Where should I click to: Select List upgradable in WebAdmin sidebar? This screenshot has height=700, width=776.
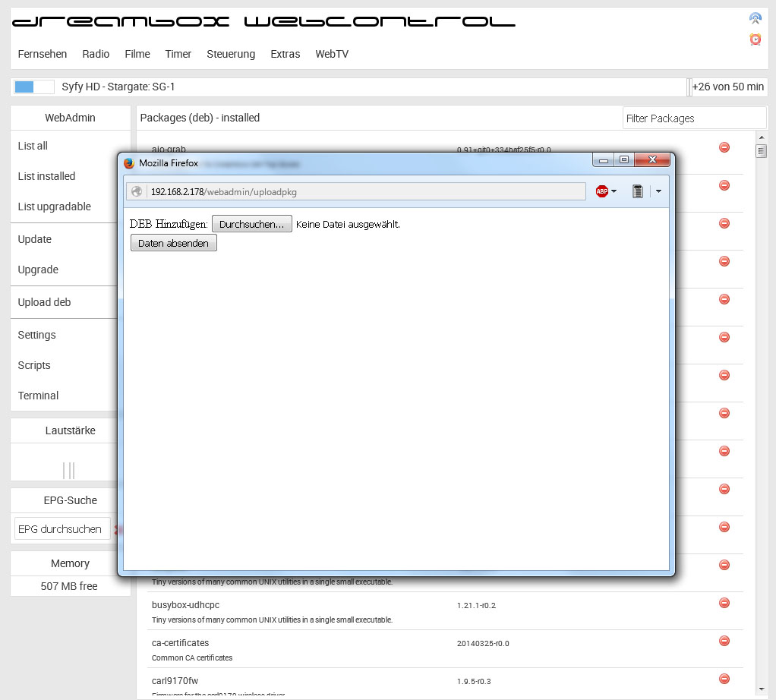54,207
